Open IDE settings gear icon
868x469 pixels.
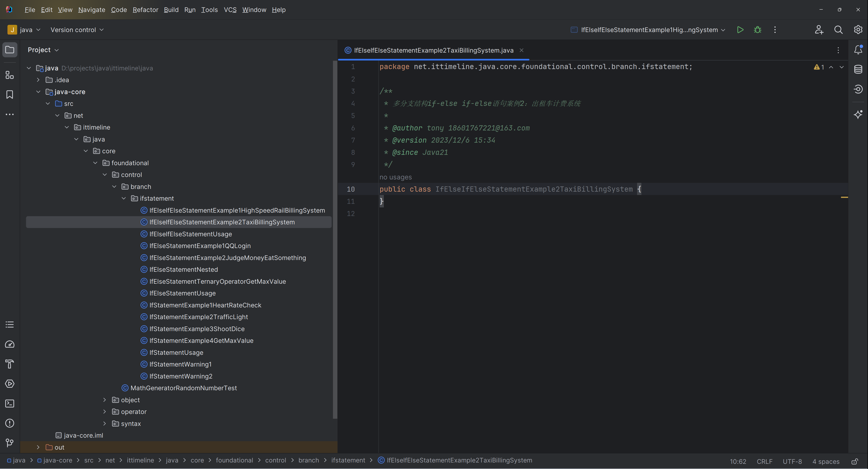[858, 30]
